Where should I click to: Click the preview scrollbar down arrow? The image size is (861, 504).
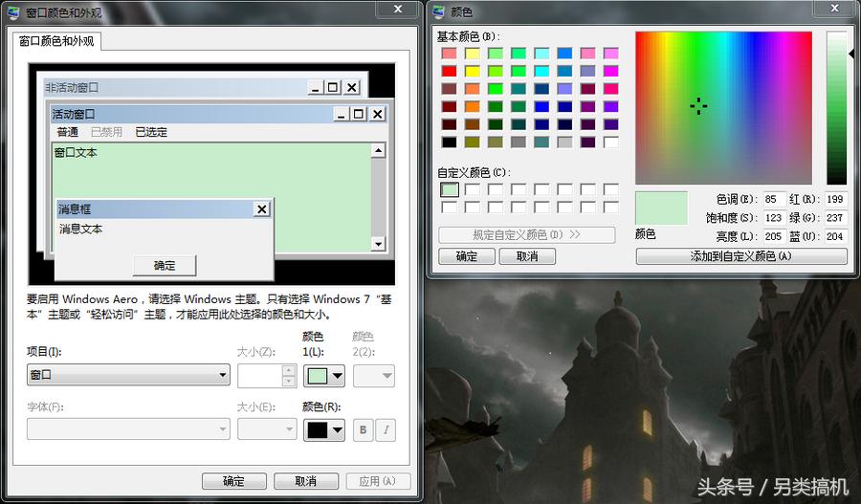pyautogui.click(x=378, y=245)
